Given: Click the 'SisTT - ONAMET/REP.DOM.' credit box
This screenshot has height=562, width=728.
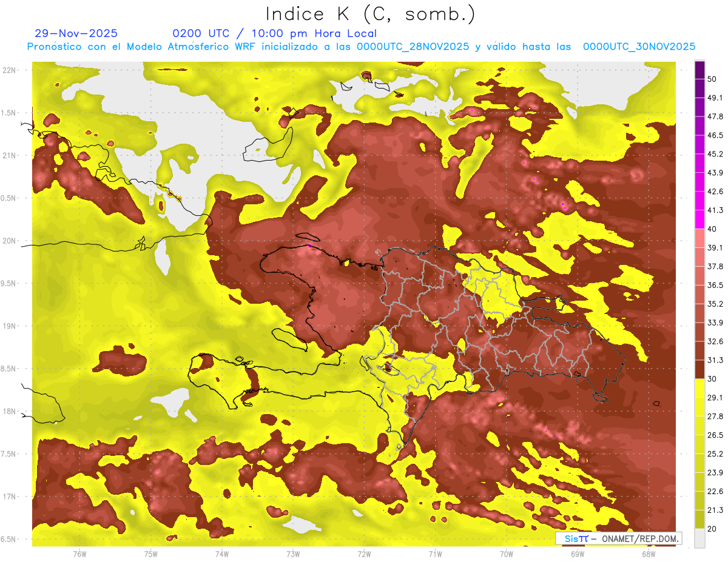Looking at the screenshot, I should [x=619, y=538].
